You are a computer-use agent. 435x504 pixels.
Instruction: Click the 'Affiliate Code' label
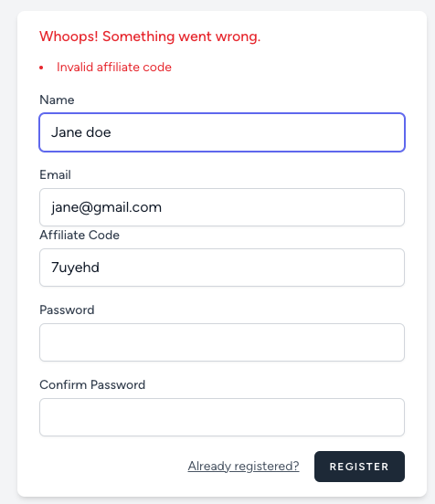coord(80,235)
